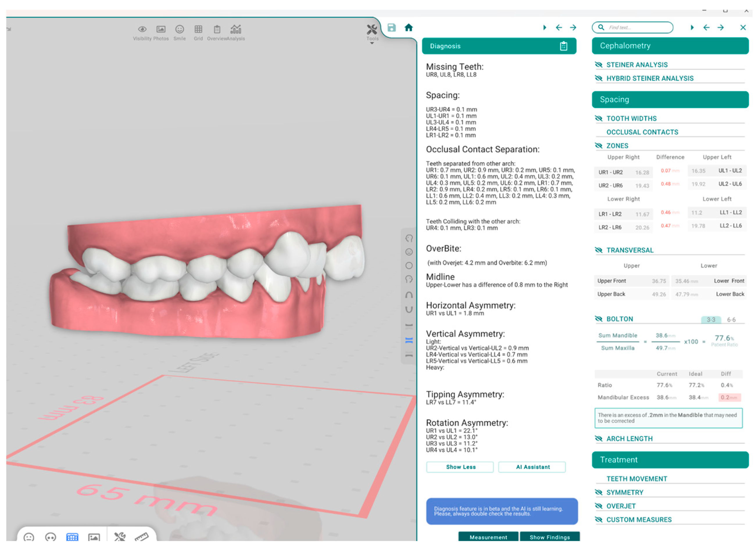Toggle Transversal section visibility eye
This screenshot has height=549, width=756.
(599, 250)
